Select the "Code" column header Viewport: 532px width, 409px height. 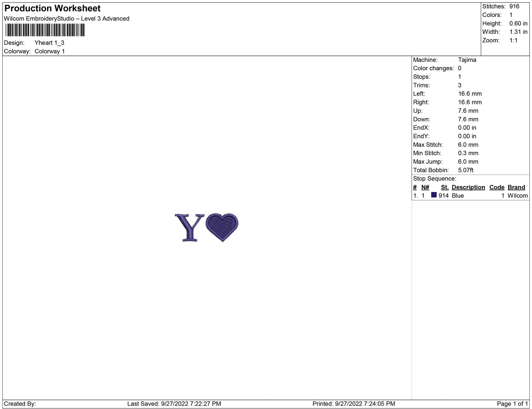tap(497, 187)
